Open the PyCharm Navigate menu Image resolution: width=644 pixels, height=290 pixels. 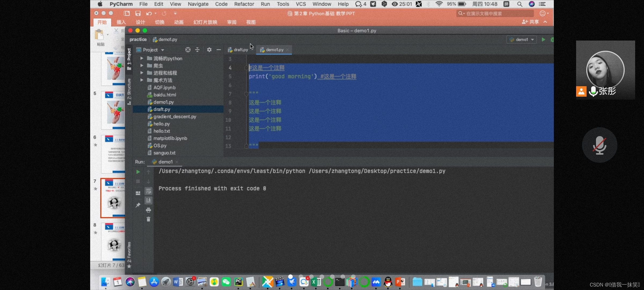point(198,4)
